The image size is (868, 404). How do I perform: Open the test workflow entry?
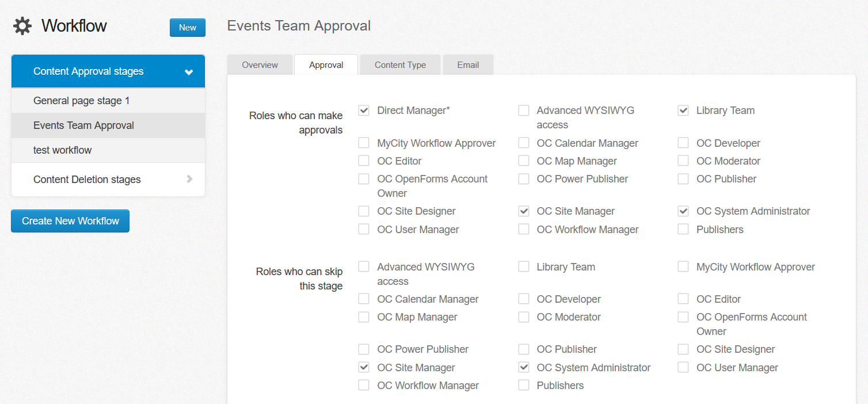[x=63, y=150]
